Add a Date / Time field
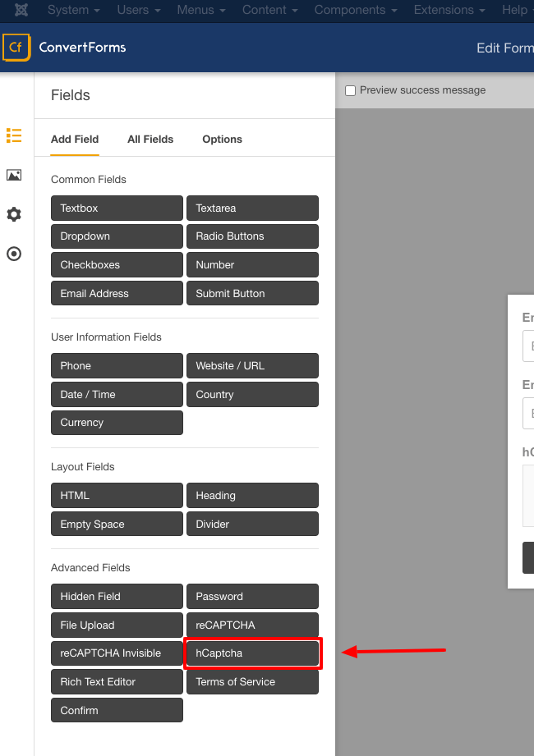 (x=117, y=394)
